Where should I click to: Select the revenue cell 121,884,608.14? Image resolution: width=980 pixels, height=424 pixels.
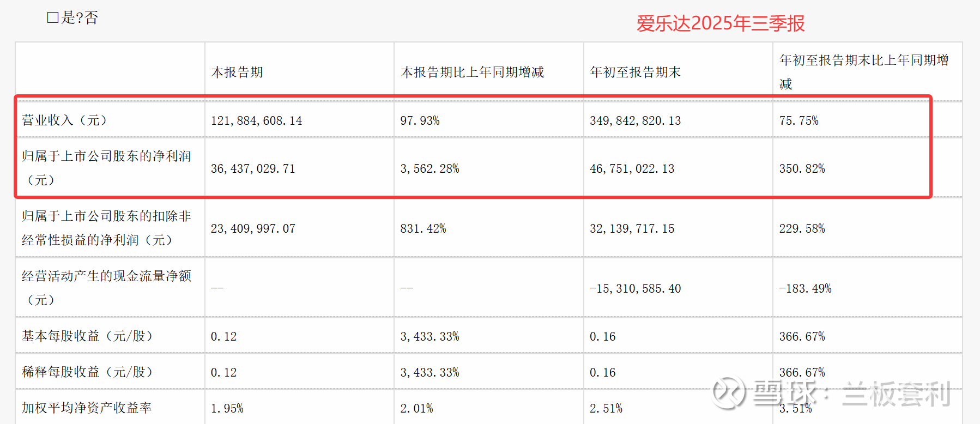(x=256, y=121)
